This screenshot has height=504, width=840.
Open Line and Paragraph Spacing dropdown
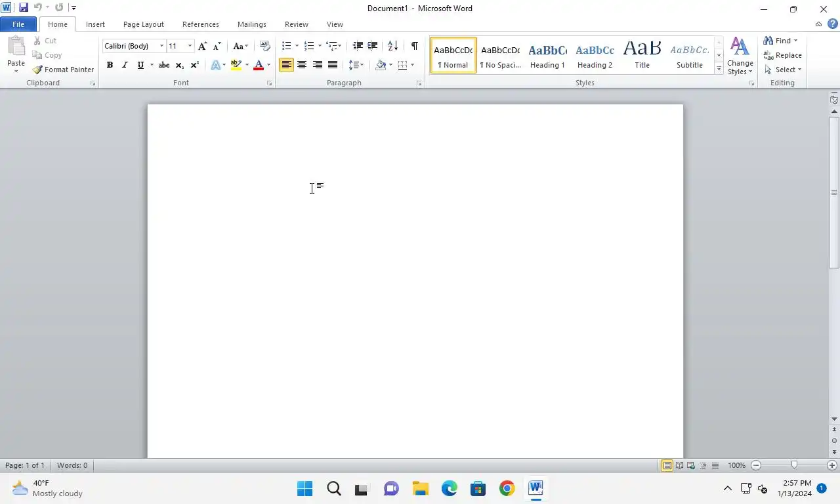click(356, 65)
